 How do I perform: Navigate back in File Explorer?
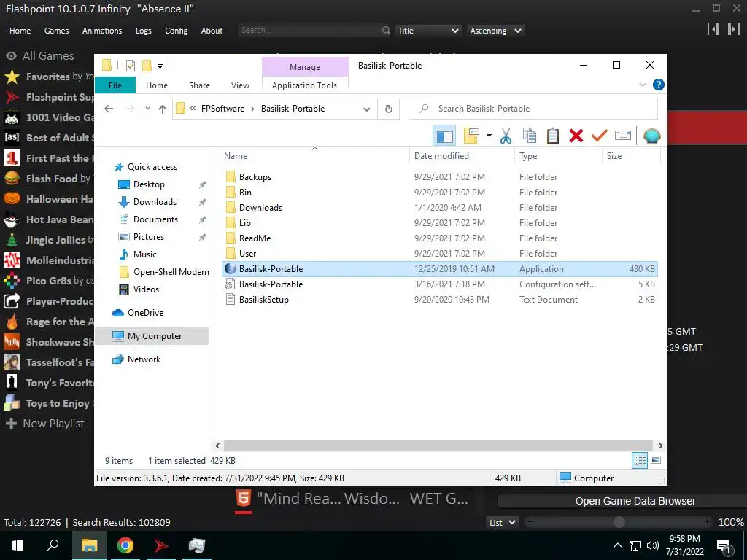click(109, 109)
